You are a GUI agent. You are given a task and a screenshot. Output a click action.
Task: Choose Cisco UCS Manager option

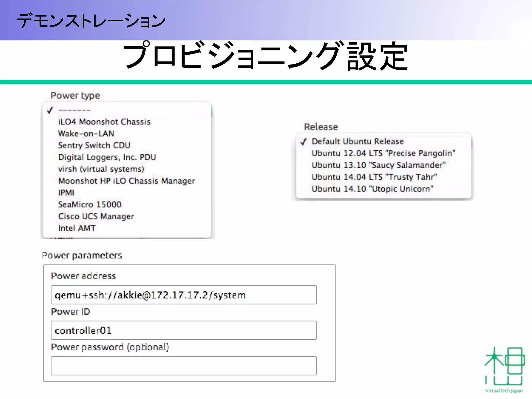[x=127, y=216]
